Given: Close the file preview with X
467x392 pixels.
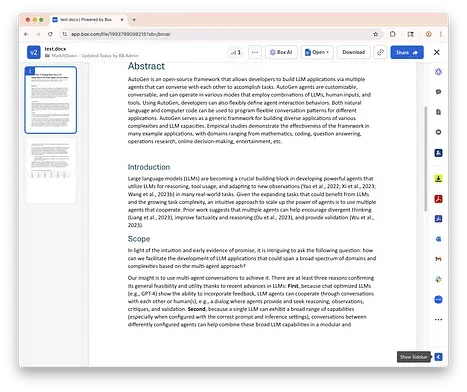Looking at the screenshot, I should (x=437, y=52).
